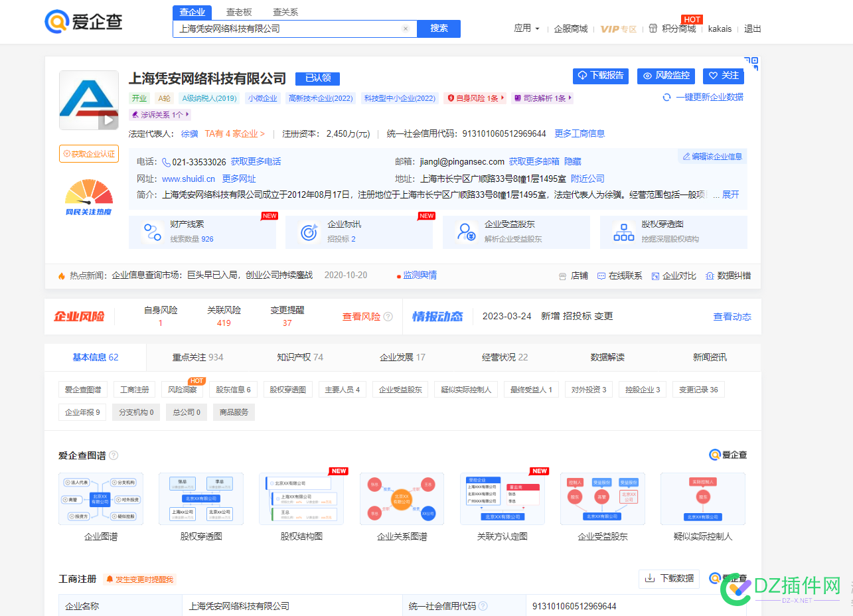This screenshot has width=853, height=616.
Task: Click the help icon next to 爱企查图谱
Action: point(114,455)
